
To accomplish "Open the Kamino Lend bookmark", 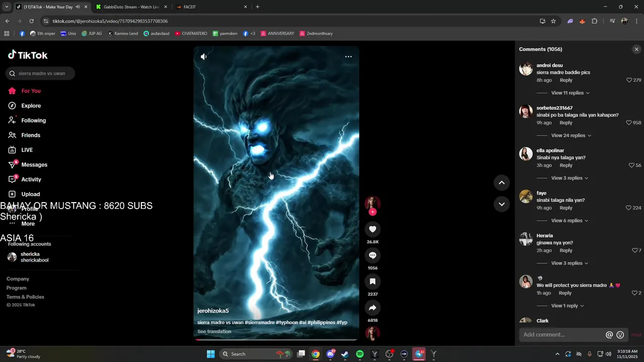I will coord(123,34).
